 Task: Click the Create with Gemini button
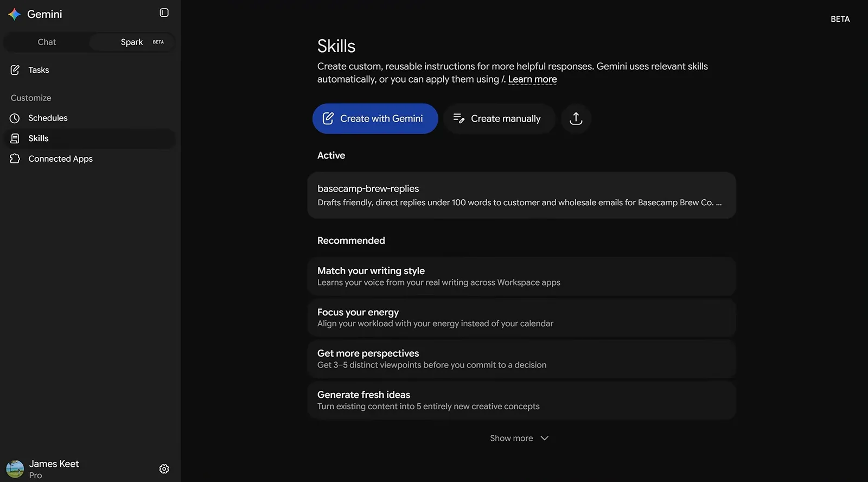[x=375, y=118]
